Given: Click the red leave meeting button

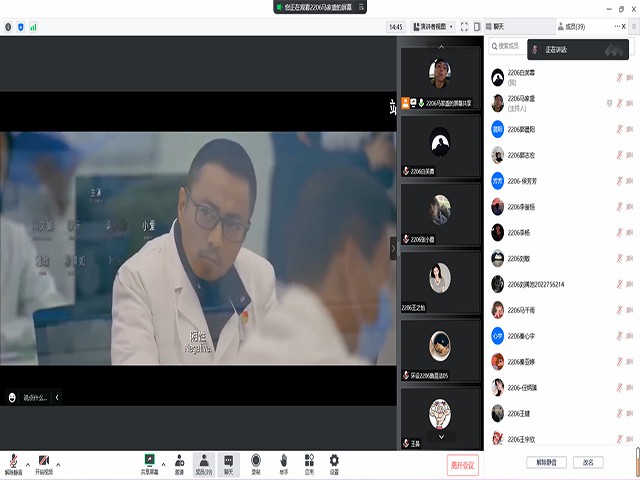Looking at the screenshot, I should pyautogui.click(x=462, y=465).
